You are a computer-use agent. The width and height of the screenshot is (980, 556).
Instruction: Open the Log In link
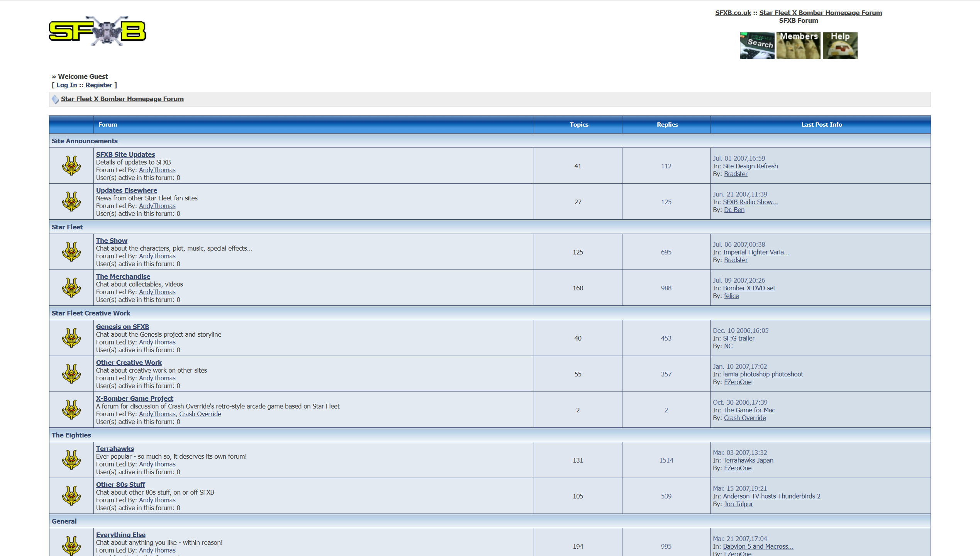point(67,85)
